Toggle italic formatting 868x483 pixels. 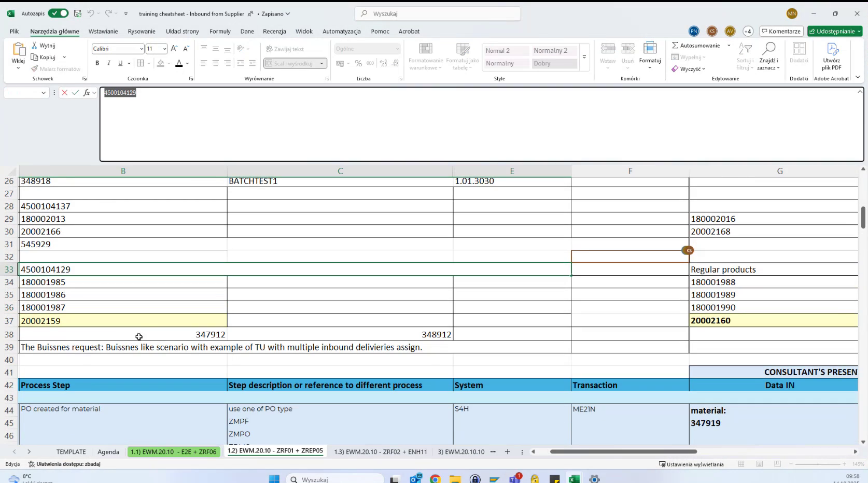[x=109, y=63]
